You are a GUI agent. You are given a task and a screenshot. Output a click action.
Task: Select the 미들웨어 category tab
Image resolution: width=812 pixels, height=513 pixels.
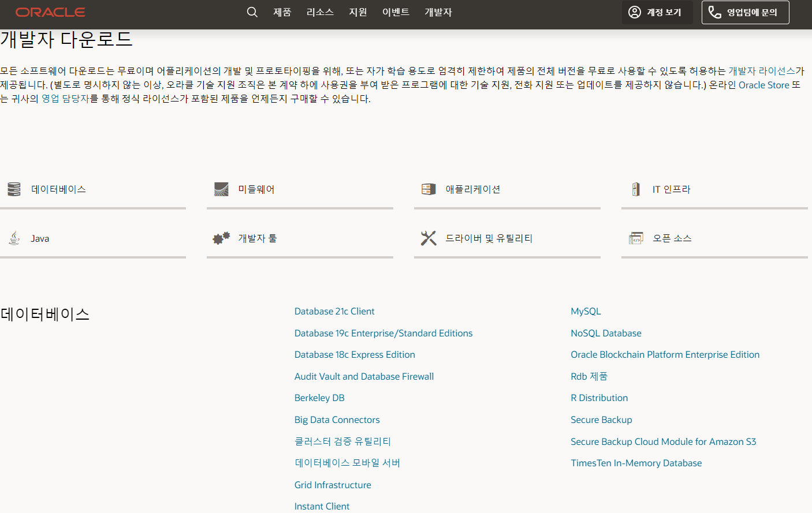pos(300,189)
